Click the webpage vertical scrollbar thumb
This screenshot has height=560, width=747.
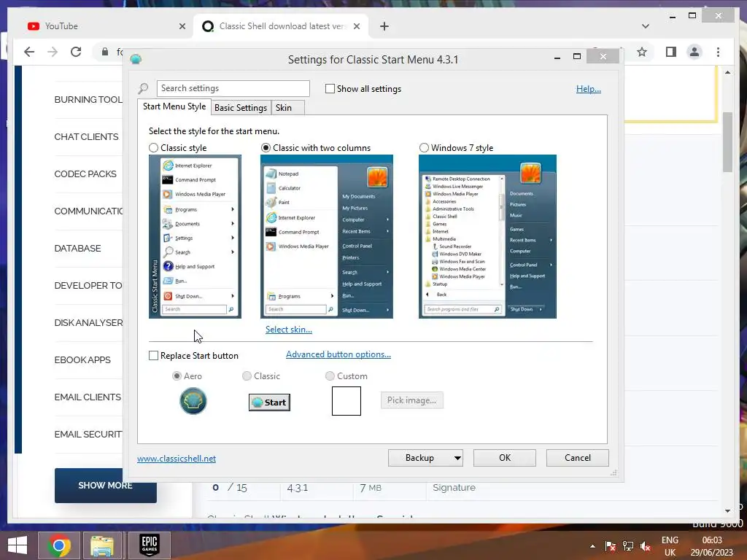tap(727, 142)
